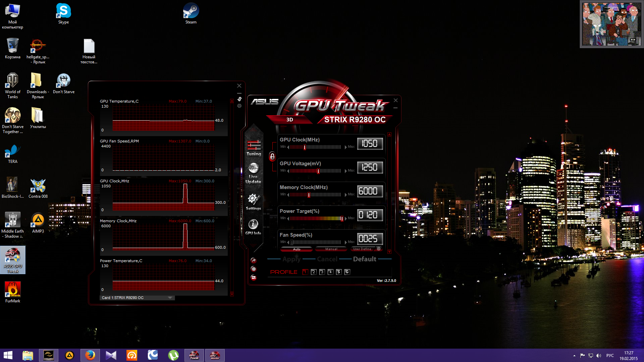Select the G profile slot
This screenshot has width=644, height=362.
(x=347, y=272)
